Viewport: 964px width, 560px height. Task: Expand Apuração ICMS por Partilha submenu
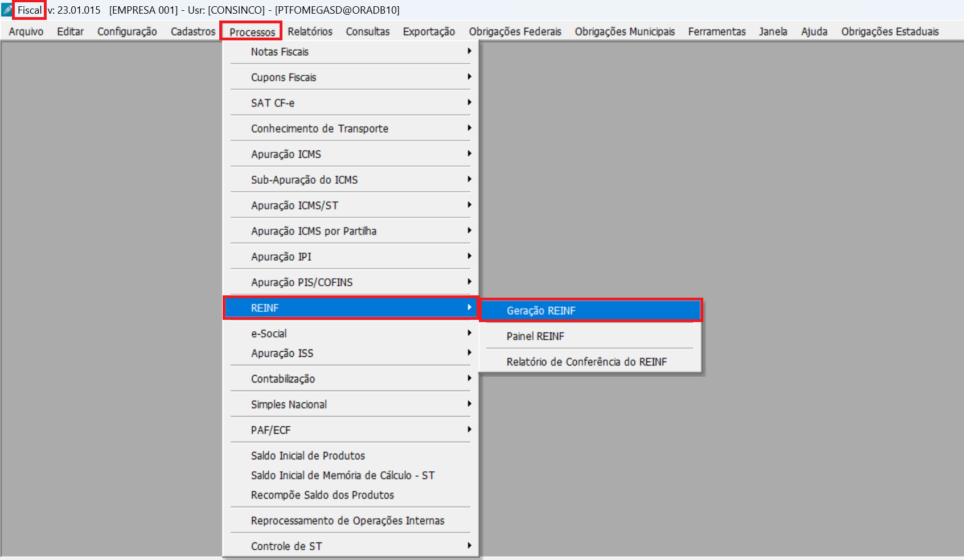coord(351,231)
